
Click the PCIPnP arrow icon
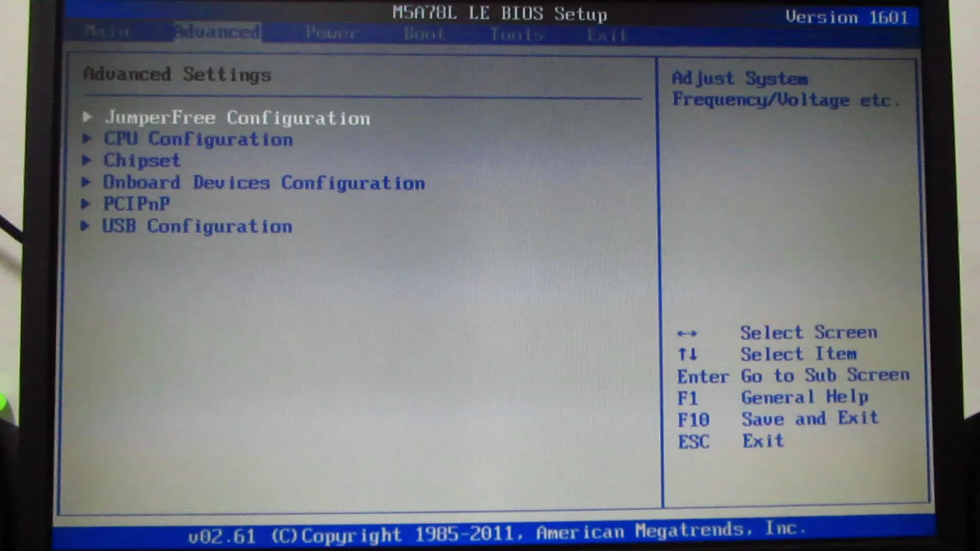click(x=88, y=204)
